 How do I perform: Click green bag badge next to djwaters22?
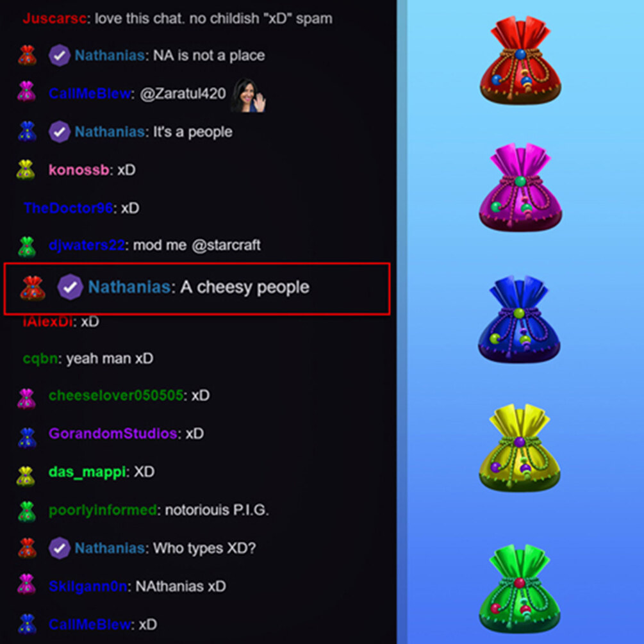click(x=27, y=247)
